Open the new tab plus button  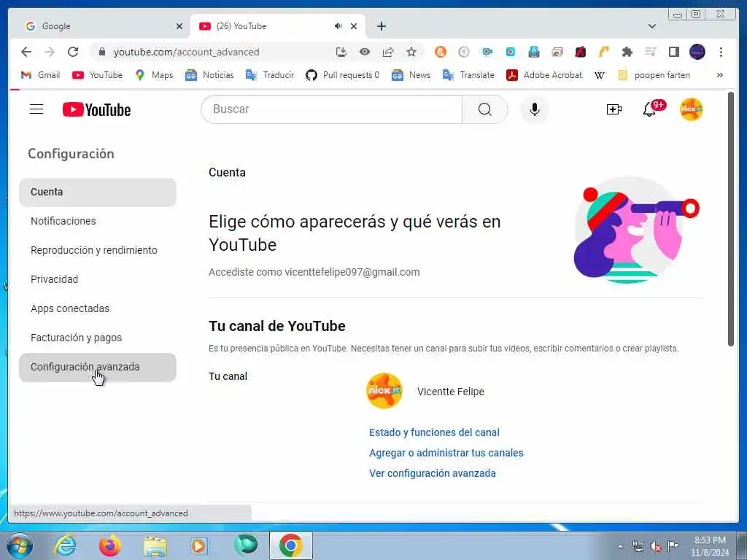pos(381,26)
